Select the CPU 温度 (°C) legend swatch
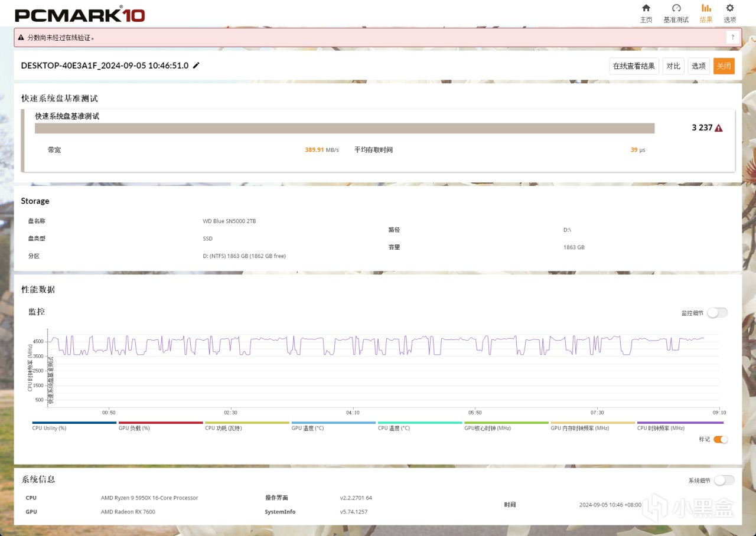This screenshot has width=756, height=536. pos(420,423)
